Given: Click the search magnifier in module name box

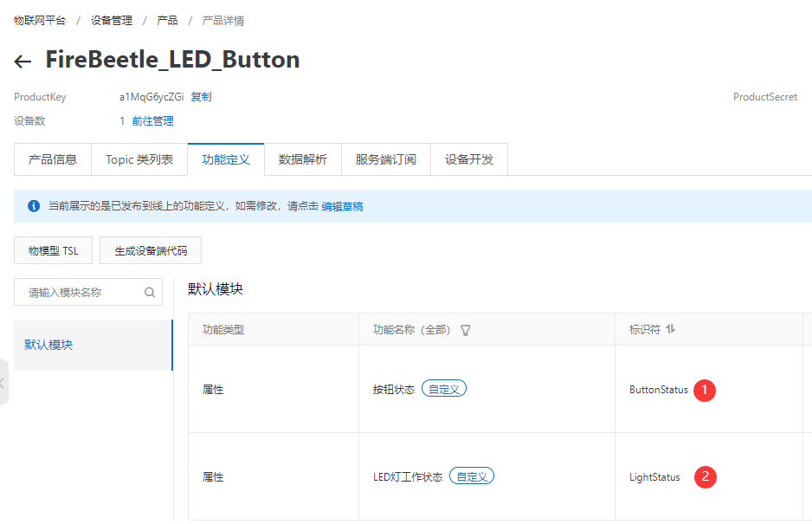Looking at the screenshot, I should (x=150, y=293).
